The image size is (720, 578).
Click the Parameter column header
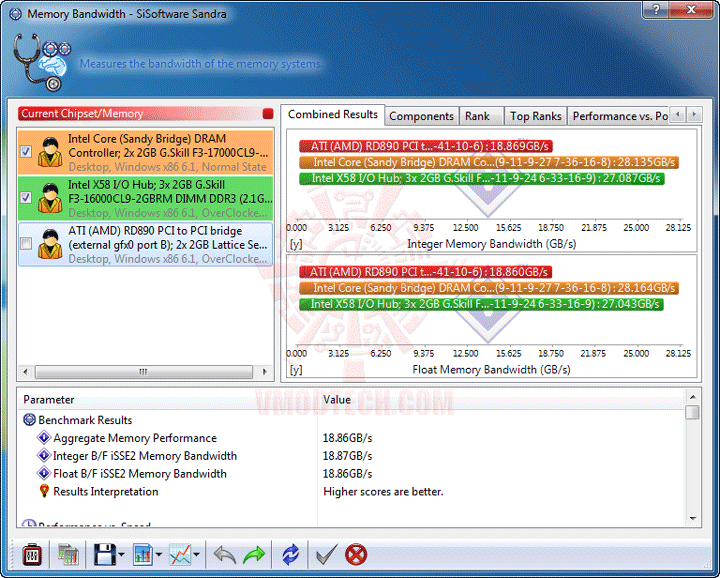click(x=168, y=399)
